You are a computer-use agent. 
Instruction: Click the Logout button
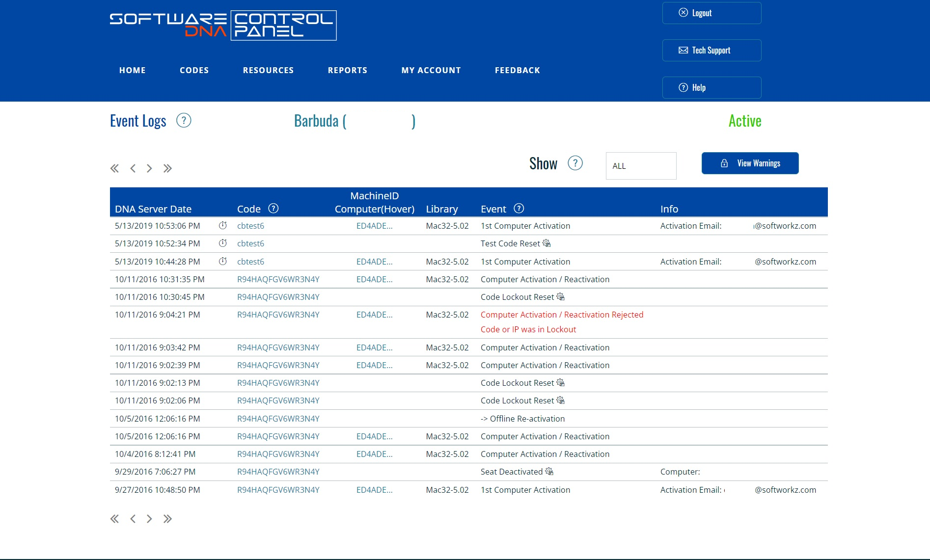coord(712,13)
